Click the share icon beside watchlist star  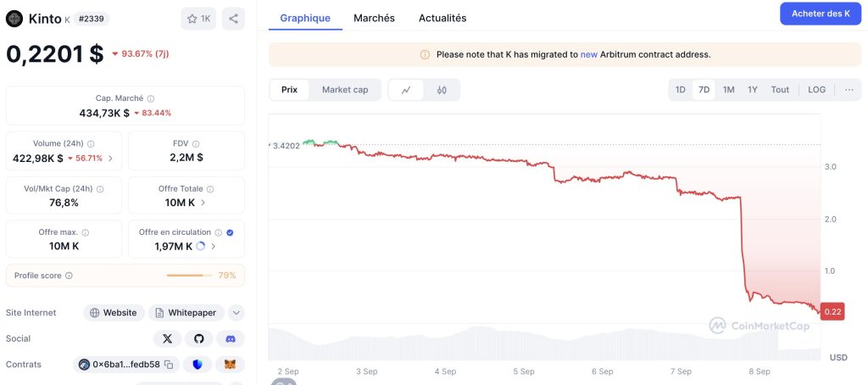(x=233, y=19)
